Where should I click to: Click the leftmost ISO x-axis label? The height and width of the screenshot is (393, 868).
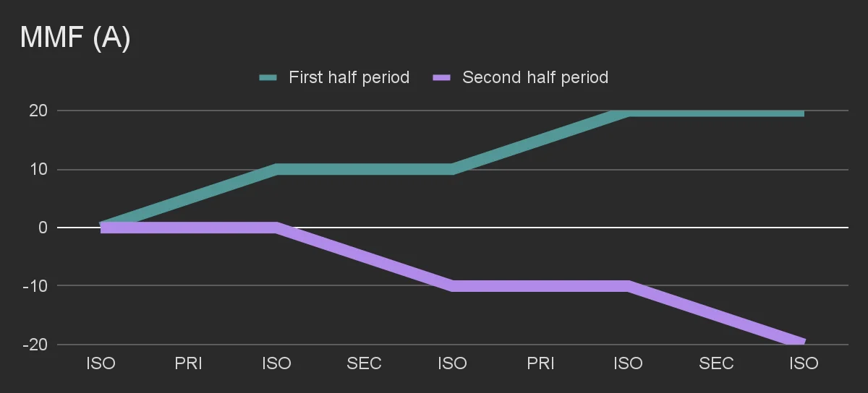pyautogui.click(x=101, y=363)
